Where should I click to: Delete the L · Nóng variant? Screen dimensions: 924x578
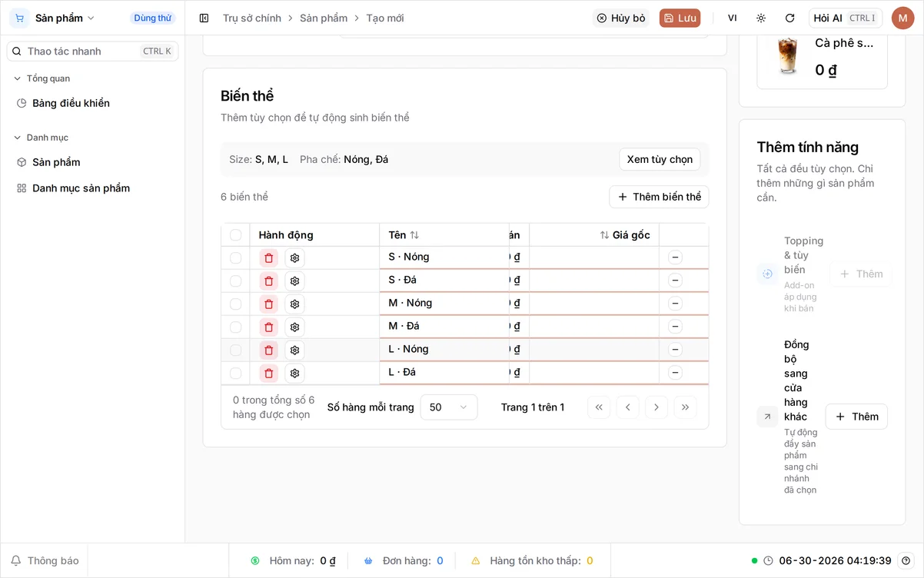[268, 350]
